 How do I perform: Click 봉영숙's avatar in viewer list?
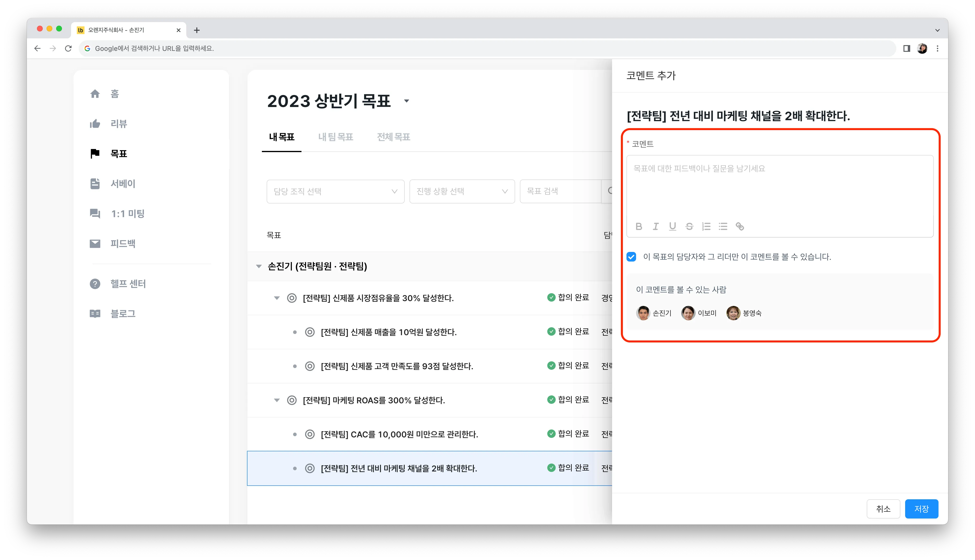[x=733, y=313]
